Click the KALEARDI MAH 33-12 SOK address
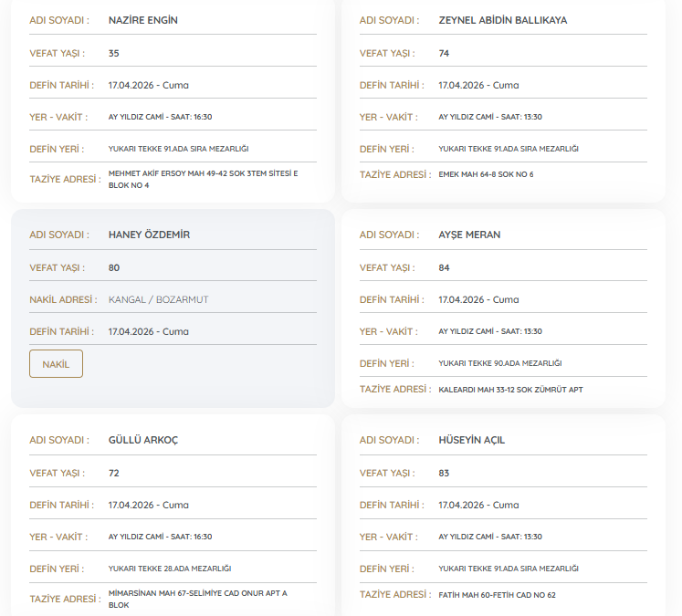 [510, 389]
